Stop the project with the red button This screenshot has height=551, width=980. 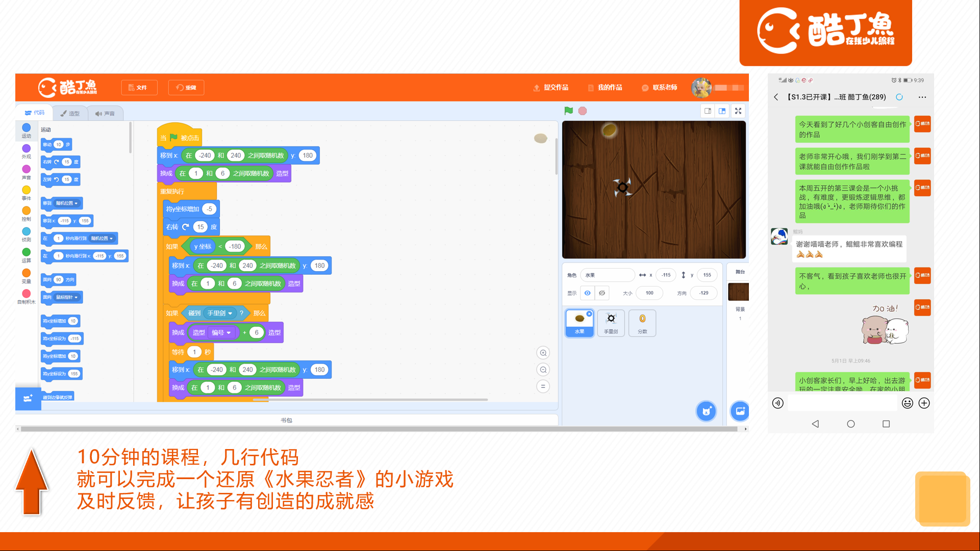tap(583, 111)
